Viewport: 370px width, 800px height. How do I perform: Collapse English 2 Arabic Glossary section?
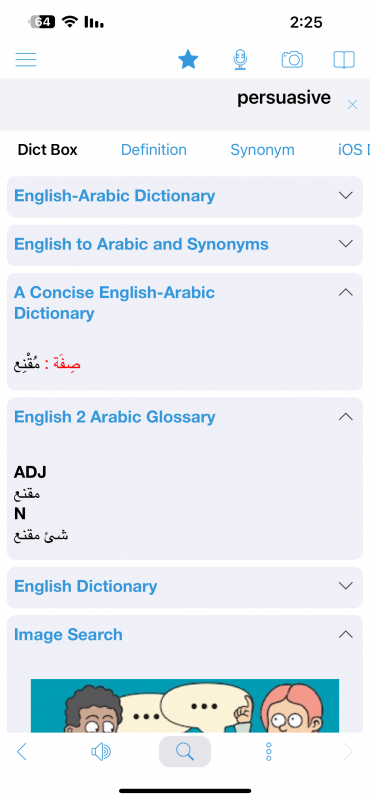coord(346,417)
